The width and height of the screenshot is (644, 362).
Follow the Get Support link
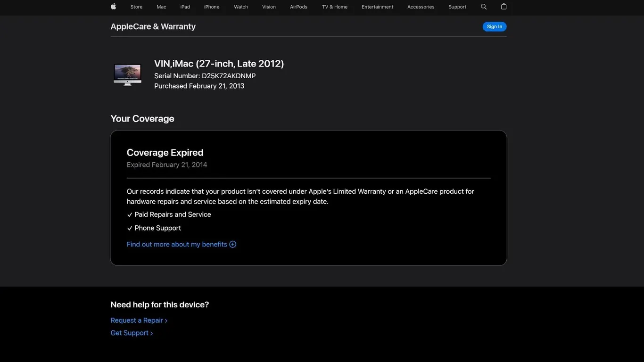[132, 333]
